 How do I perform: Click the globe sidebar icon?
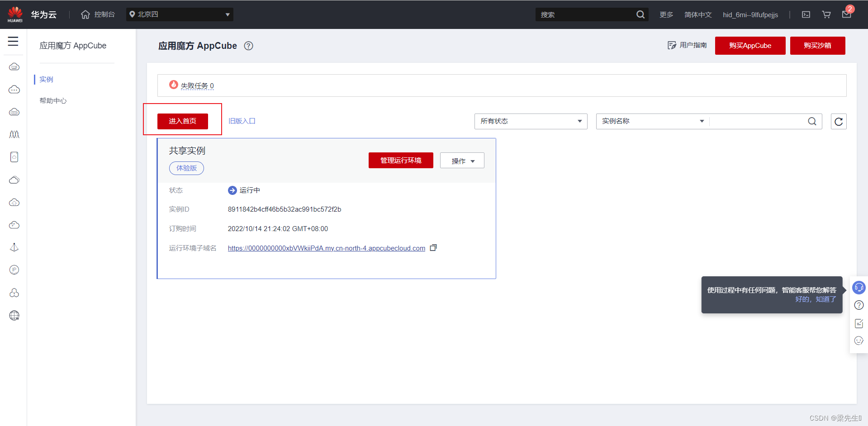coord(14,315)
